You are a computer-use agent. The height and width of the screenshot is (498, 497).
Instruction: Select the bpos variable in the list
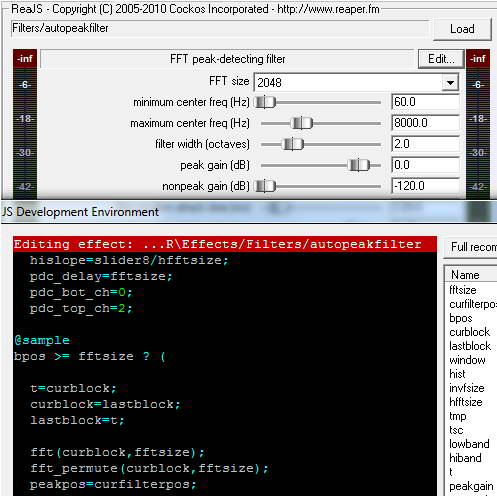click(461, 318)
